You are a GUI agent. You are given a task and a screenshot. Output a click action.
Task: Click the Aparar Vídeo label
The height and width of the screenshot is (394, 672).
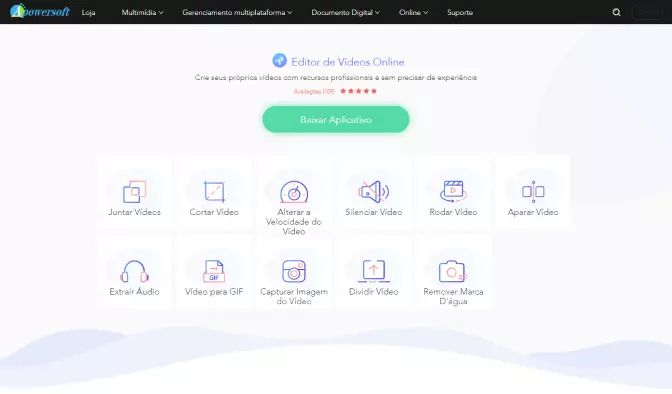pos(533,212)
